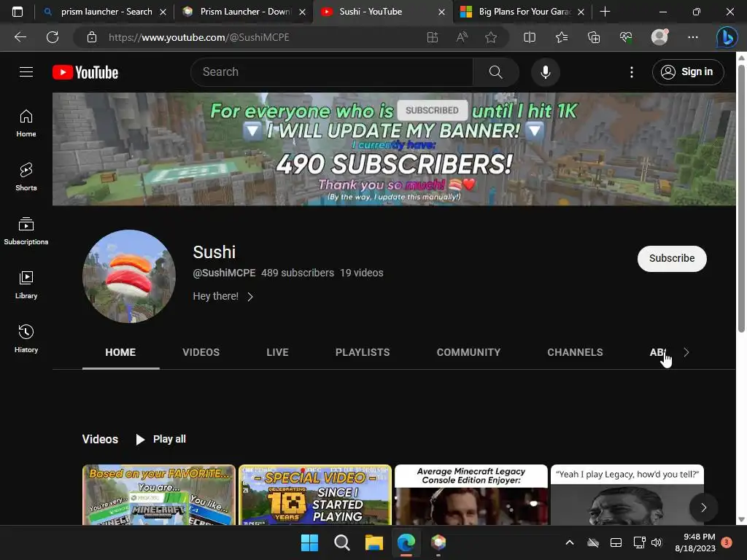747x560 pixels.
Task: Open the volume control in system tray
Action: [x=657, y=542]
